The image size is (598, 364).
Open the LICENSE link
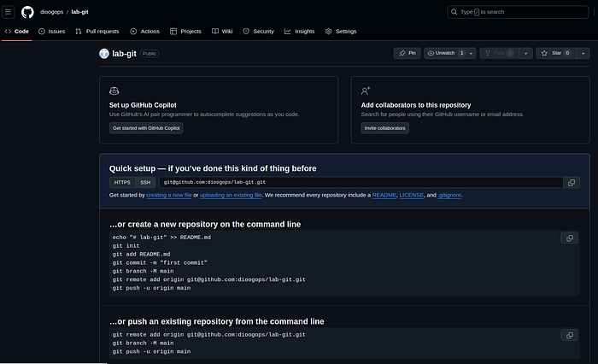pos(412,195)
